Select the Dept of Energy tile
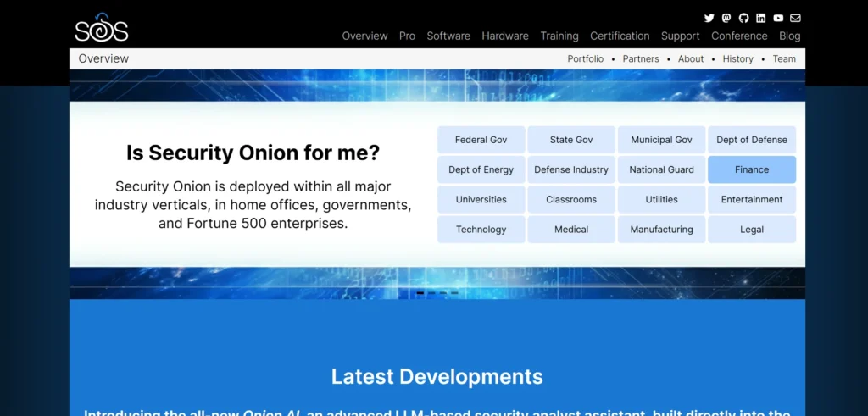This screenshot has width=868, height=416. [x=481, y=169]
